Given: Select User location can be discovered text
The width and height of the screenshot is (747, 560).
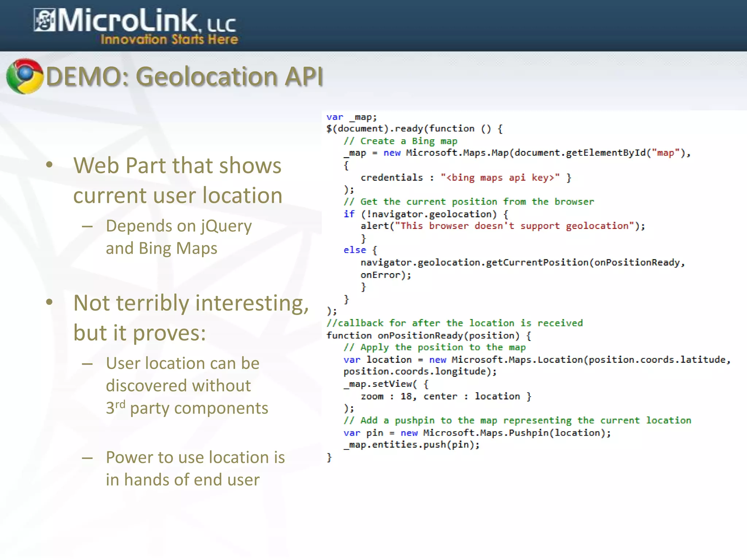Looking at the screenshot, I should coord(182,363).
